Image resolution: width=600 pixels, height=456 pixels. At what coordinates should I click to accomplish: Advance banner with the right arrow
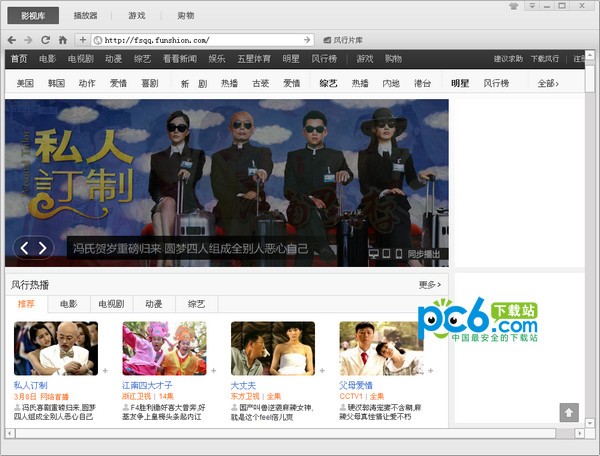[42, 247]
